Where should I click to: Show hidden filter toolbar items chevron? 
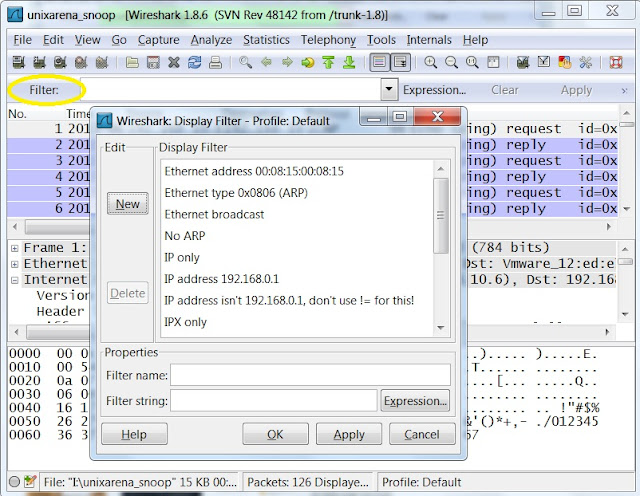tap(624, 91)
